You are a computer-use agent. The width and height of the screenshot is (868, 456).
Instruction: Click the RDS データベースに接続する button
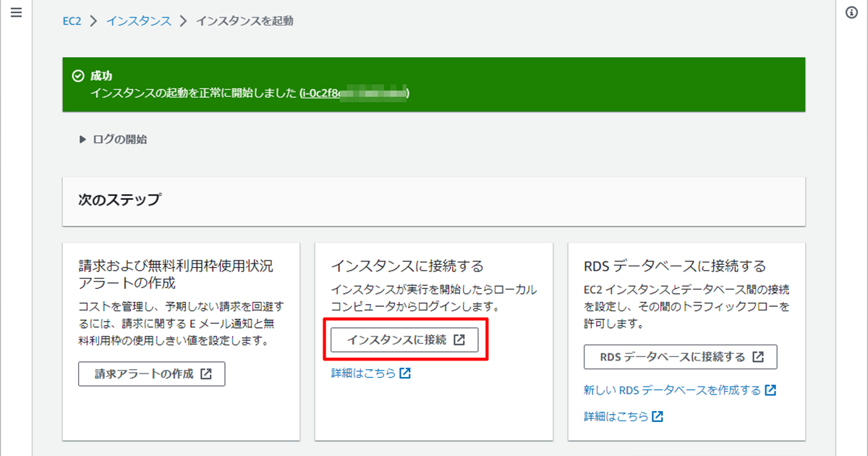681,357
